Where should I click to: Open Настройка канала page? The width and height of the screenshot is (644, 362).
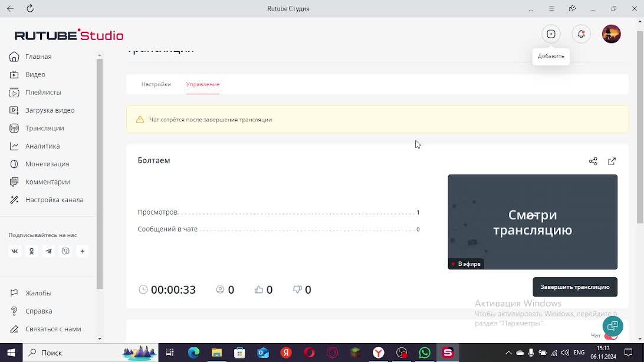tap(54, 200)
